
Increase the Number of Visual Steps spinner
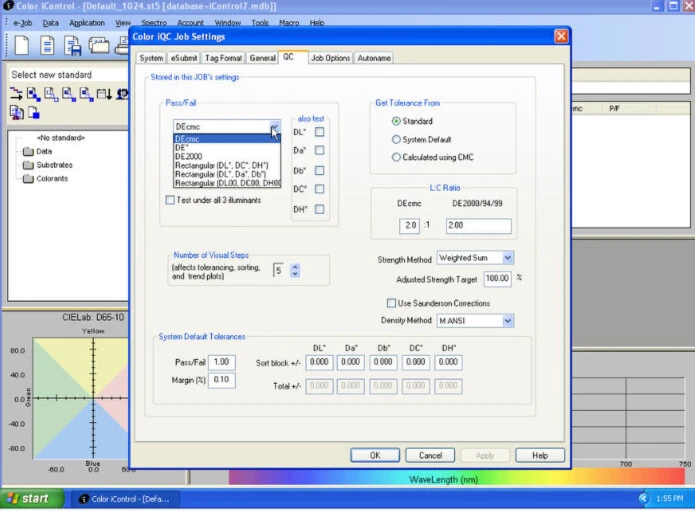pos(295,266)
